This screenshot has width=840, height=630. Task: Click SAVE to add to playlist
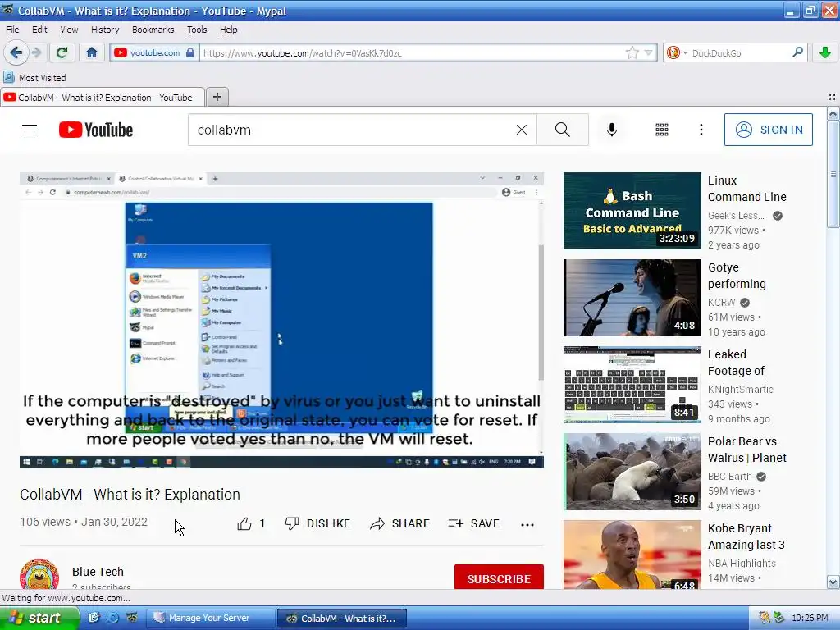pyautogui.click(x=474, y=523)
